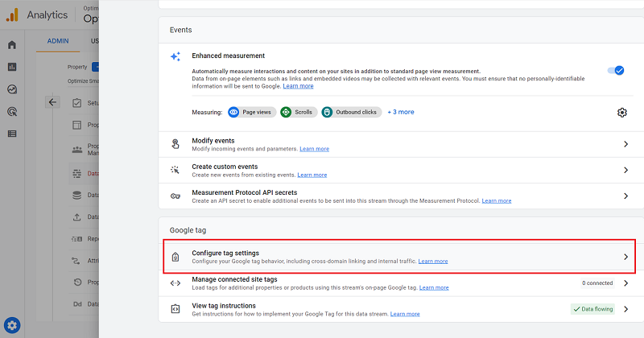Open Configure tag settings row
Image resolution: width=644 pixels, height=338 pixels.
click(x=399, y=257)
